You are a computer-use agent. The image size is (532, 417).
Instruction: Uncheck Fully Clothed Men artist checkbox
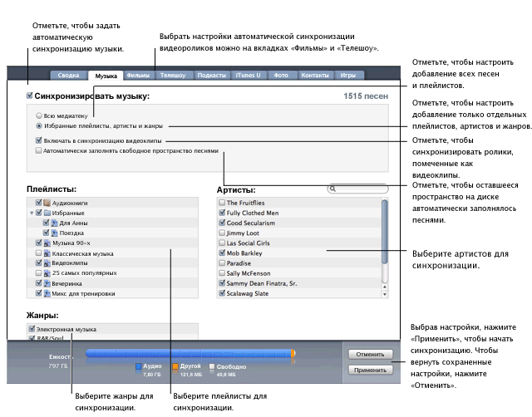click(x=222, y=213)
